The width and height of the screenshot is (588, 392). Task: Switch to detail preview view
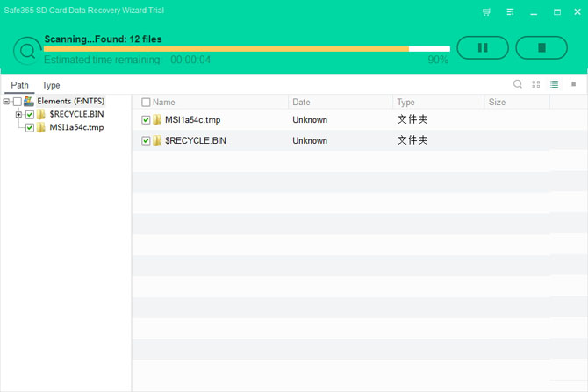point(572,84)
